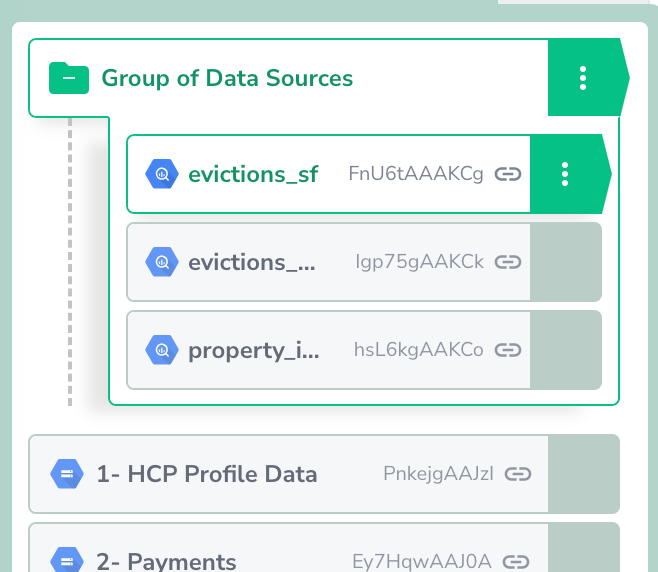Click link icon beside PnkejgAAJzI
Screen dimensions: 658x572
[x=517, y=474]
